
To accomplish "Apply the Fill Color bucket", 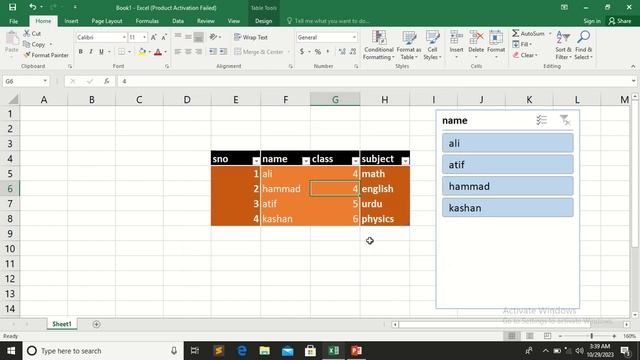I will [x=142, y=52].
